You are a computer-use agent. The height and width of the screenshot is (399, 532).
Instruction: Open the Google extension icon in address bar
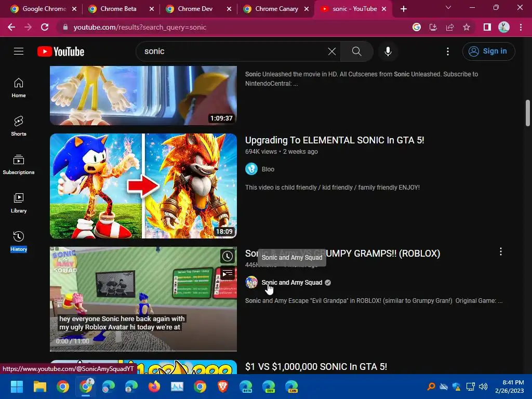[x=417, y=27]
